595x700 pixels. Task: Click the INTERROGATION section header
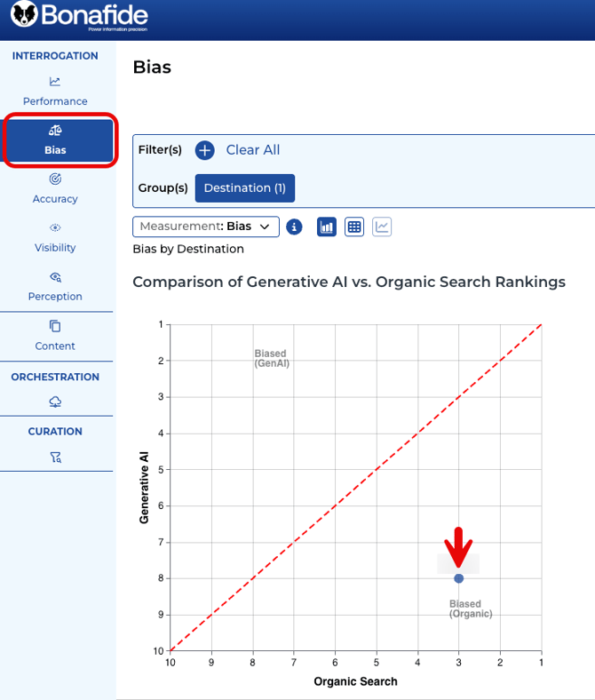coord(55,56)
